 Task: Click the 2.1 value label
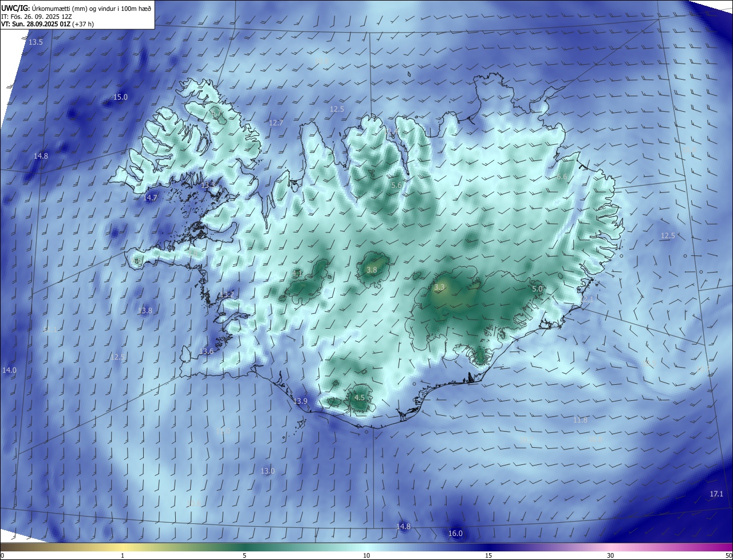point(588,299)
